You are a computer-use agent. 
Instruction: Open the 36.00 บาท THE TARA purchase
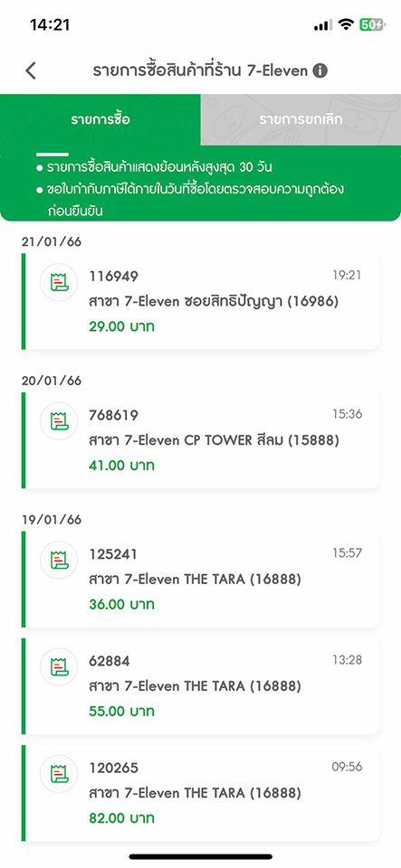point(201,580)
